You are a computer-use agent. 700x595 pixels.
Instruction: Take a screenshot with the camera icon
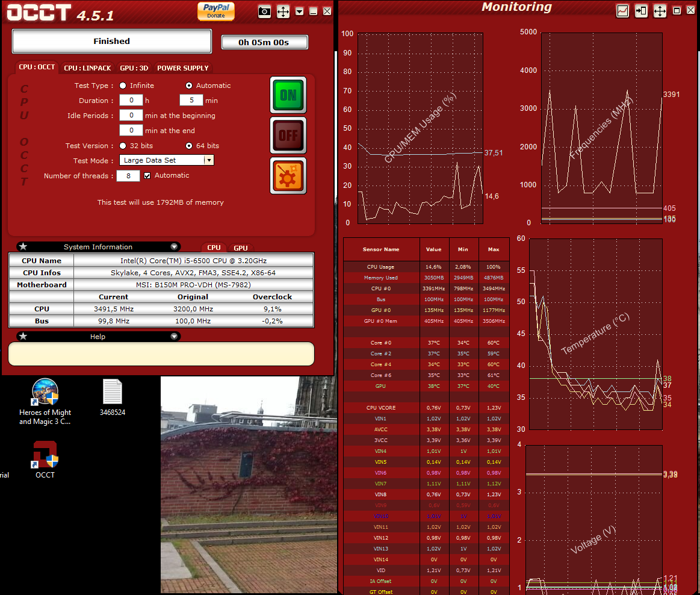click(x=264, y=11)
